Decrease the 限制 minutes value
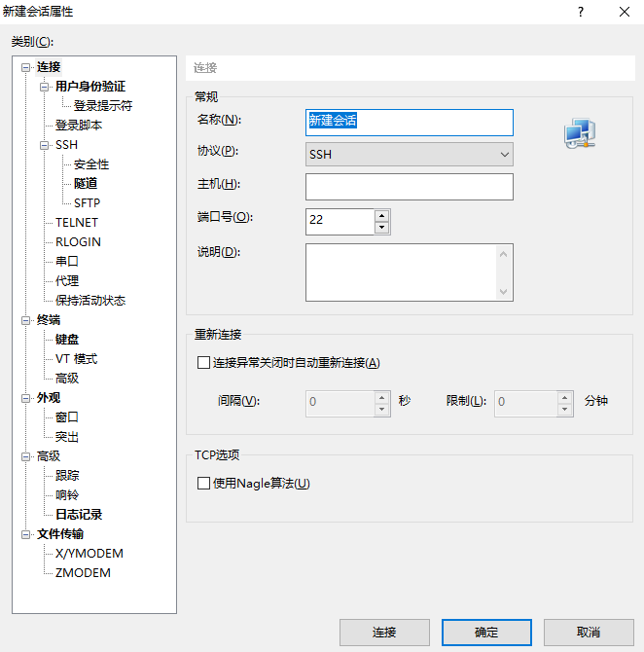 (564, 409)
